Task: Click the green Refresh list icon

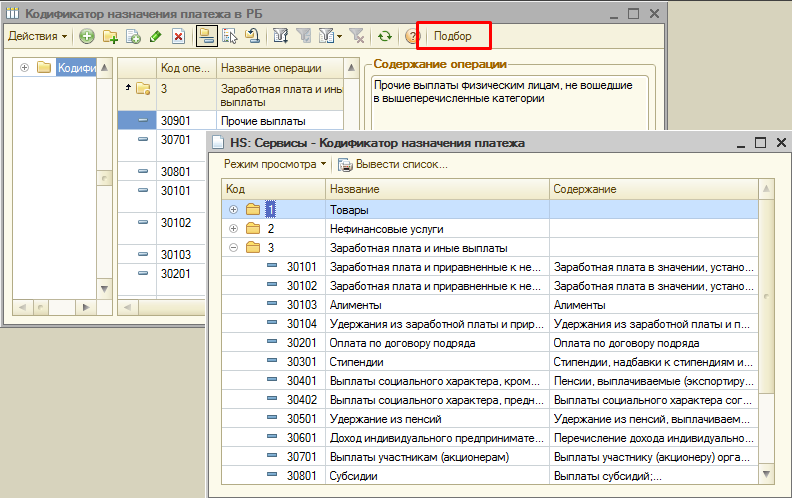Action: point(384,37)
